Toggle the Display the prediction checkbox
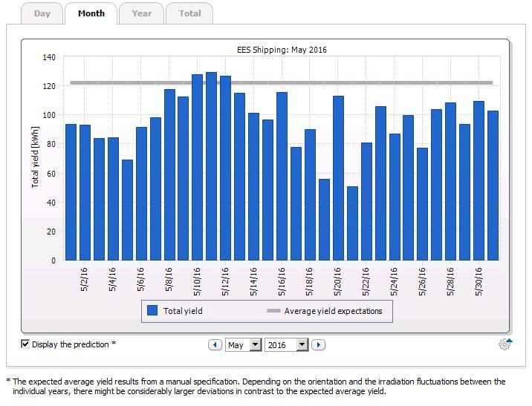This screenshot has height=406, width=532. 25,344
